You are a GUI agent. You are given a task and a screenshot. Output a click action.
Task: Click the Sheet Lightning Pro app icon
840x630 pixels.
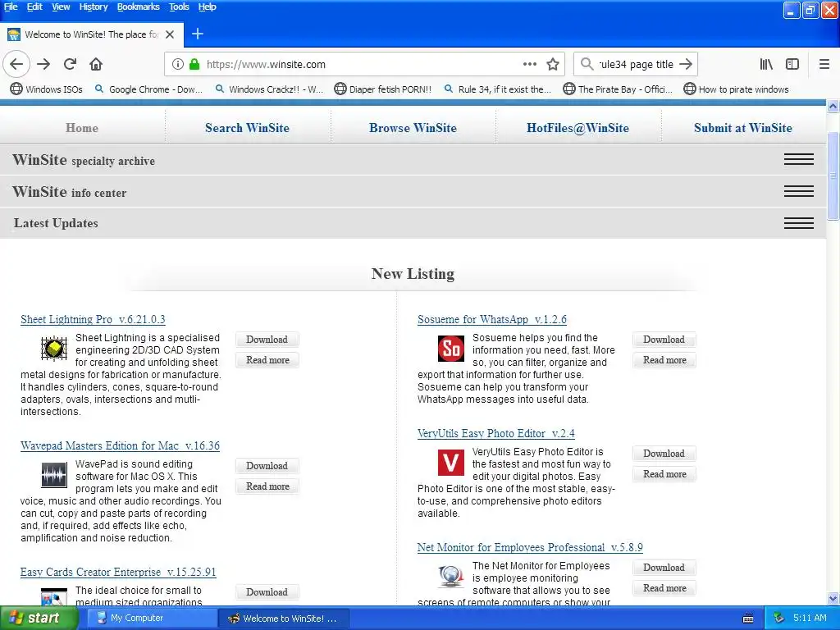(54, 349)
